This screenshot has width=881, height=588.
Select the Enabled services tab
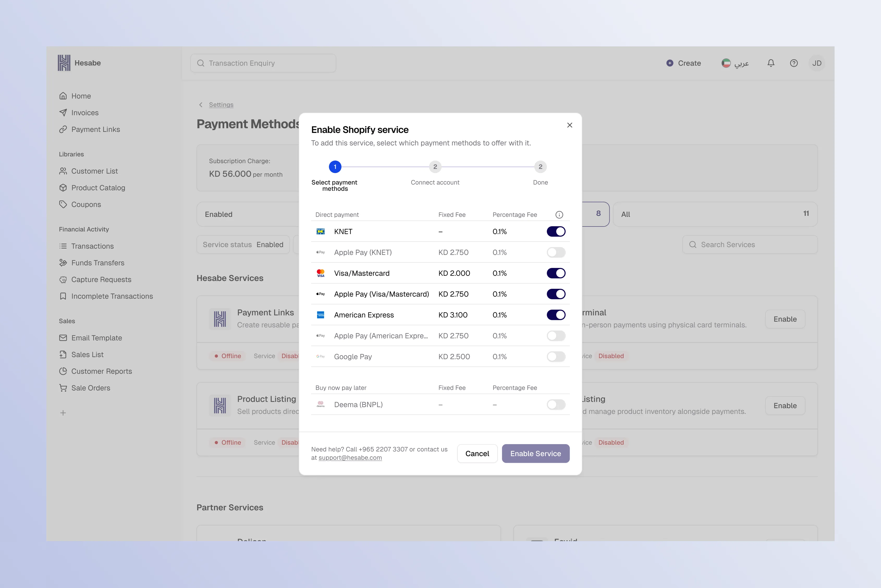(248, 214)
